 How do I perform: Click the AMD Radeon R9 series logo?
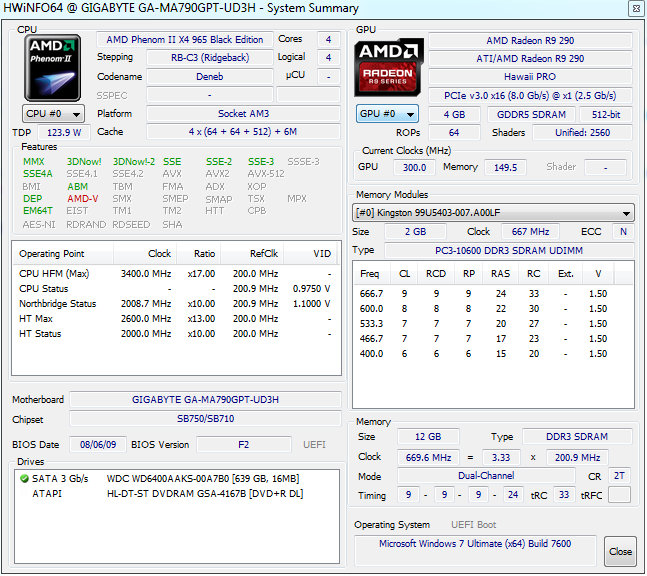(389, 67)
